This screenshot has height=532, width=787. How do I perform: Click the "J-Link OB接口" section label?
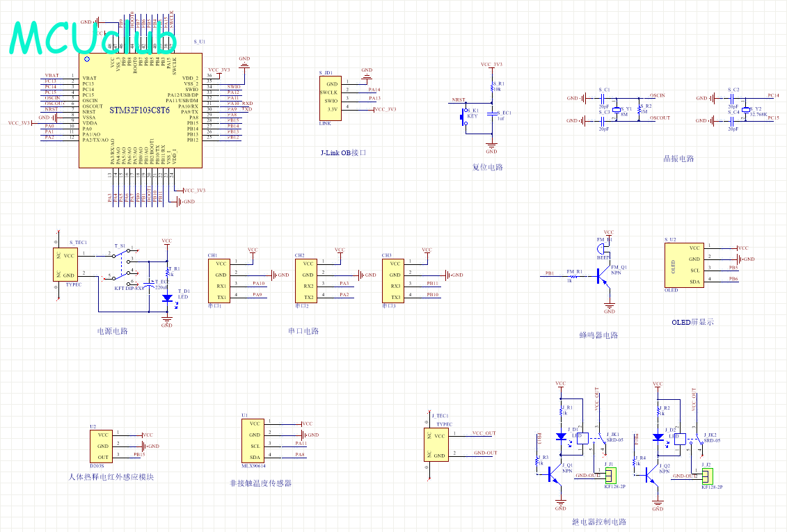coord(343,152)
